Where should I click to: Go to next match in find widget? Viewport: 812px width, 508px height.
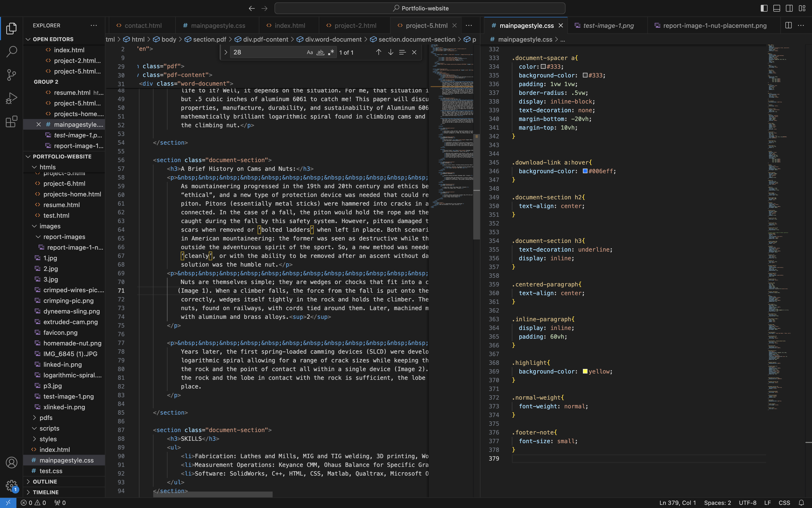click(x=391, y=52)
